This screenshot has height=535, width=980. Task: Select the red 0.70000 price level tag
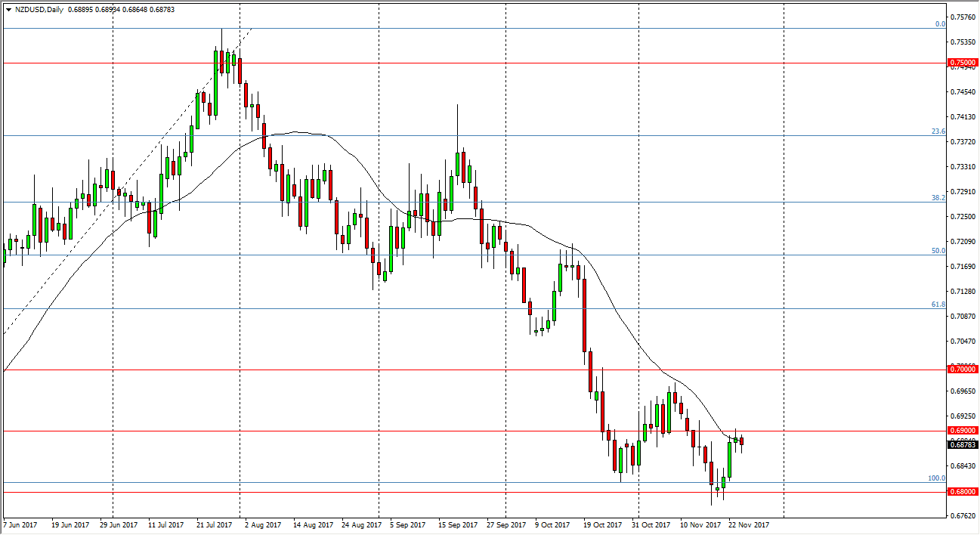point(963,370)
